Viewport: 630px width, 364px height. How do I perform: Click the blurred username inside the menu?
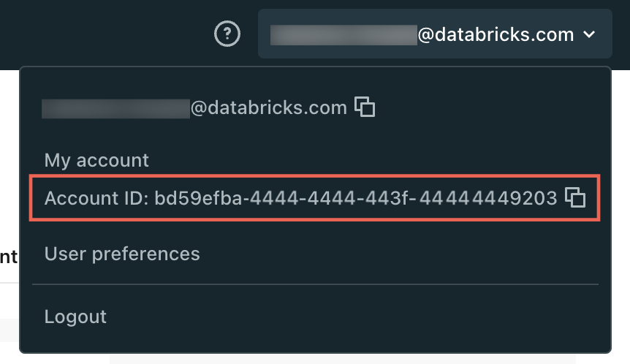coord(115,108)
